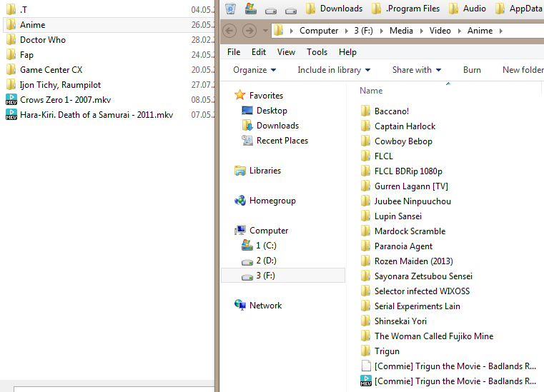Select Crows Zero 1- 2007.mkv in left window

(x=59, y=100)
